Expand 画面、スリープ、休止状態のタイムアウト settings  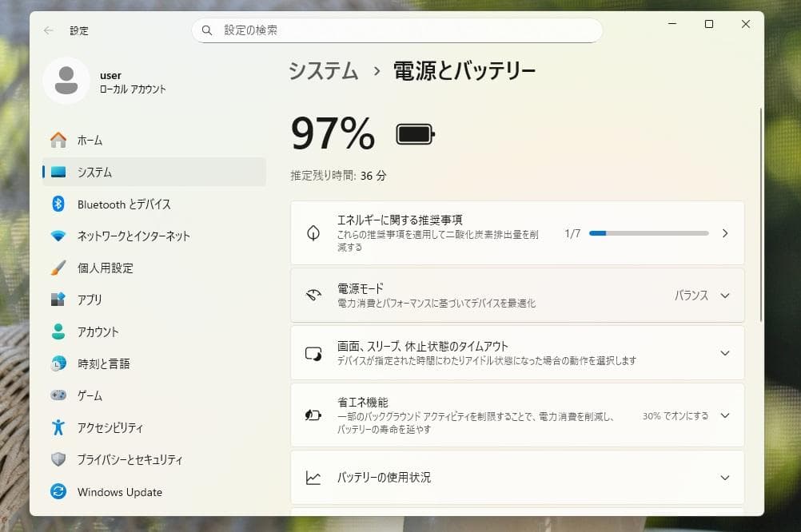725,352
